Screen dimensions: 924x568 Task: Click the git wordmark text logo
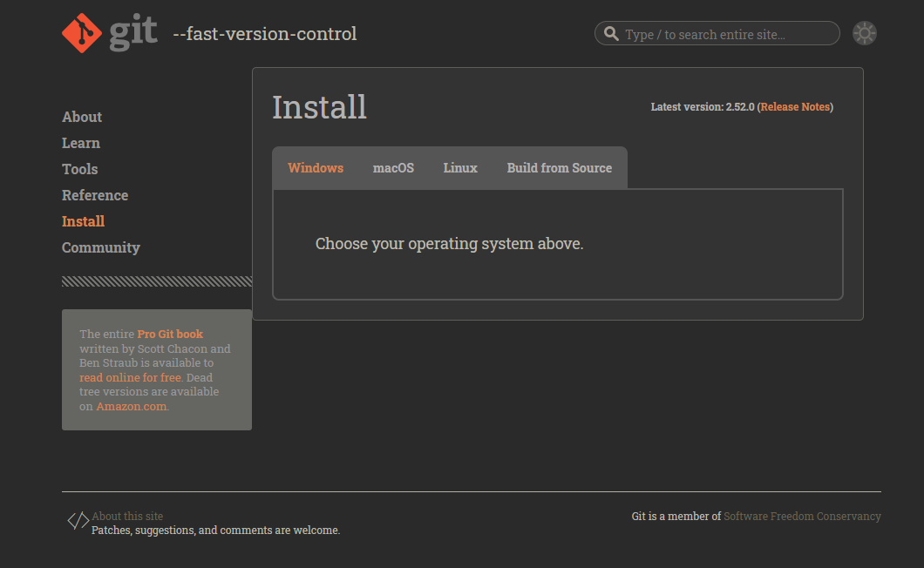coord(133,33)
